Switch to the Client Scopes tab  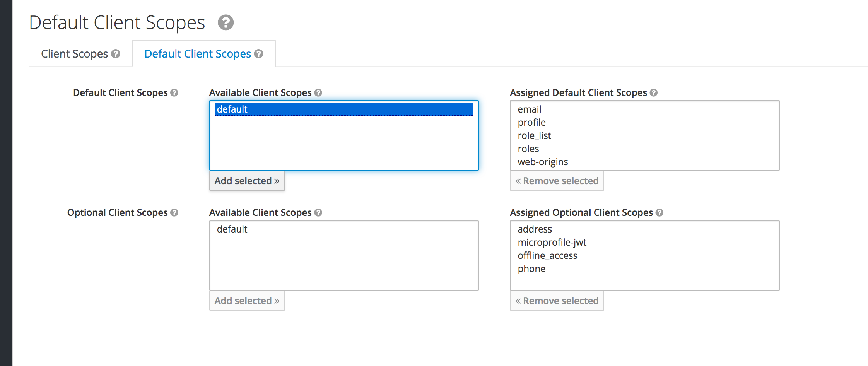75,53
